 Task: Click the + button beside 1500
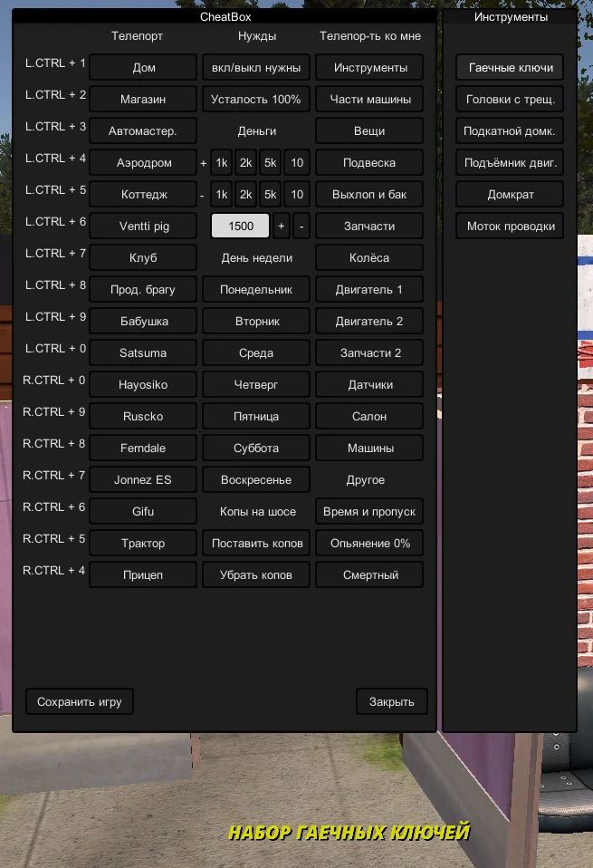[281, 226]
